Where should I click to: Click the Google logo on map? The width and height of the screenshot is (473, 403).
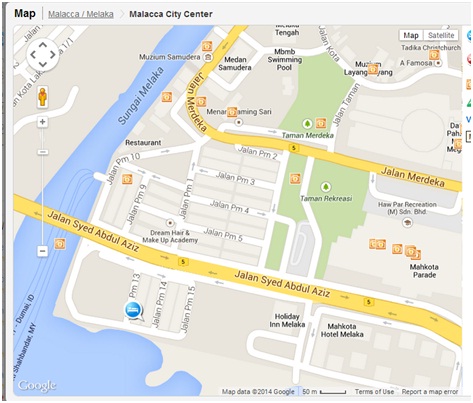click(x=37, y=386)
